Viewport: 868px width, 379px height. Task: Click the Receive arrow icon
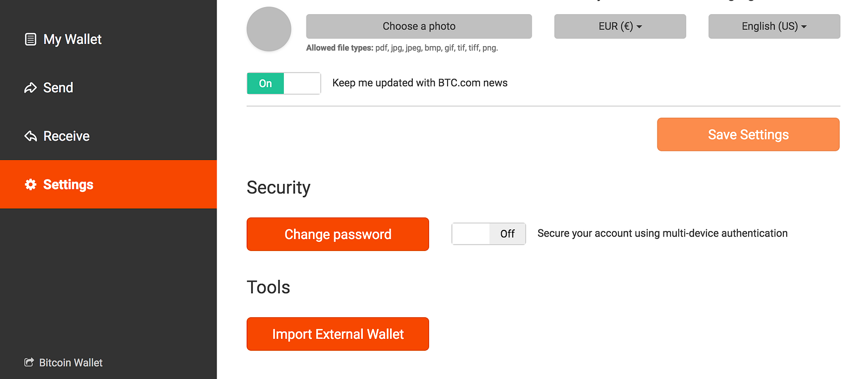(x=30, y=136)
